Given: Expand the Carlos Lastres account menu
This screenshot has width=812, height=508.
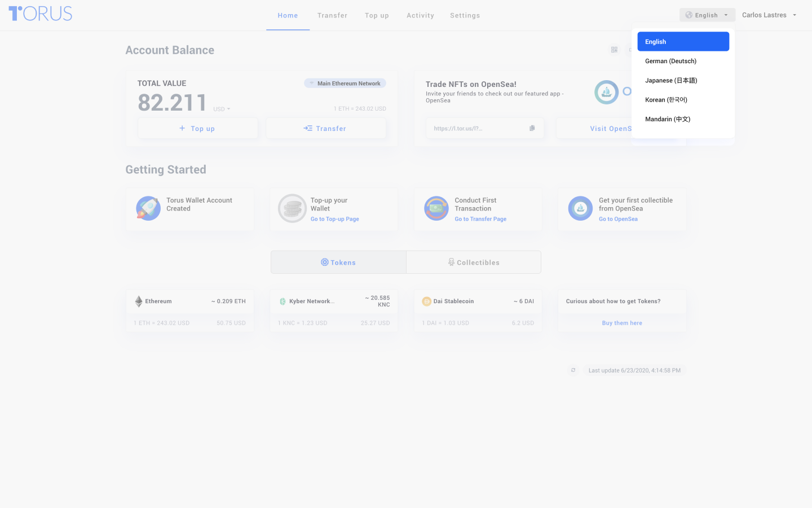Looking at the screenshot, I should coord(769,15).
